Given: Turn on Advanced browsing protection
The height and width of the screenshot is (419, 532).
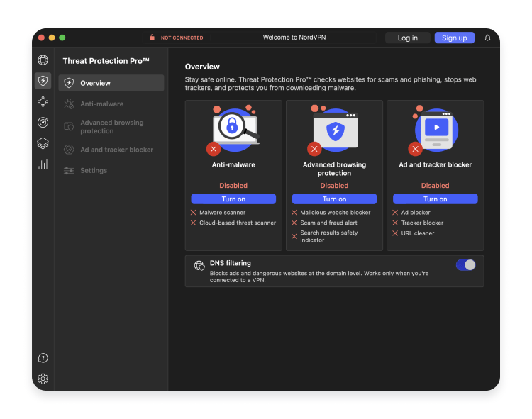Looking at the screenshot, I should [334, 199].
